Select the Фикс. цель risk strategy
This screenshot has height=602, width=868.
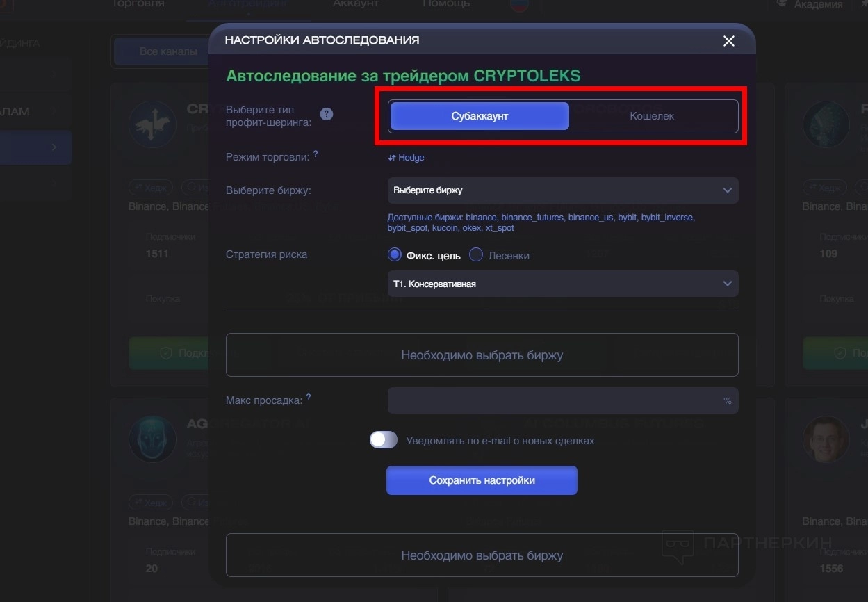click(x=424, y=255)
